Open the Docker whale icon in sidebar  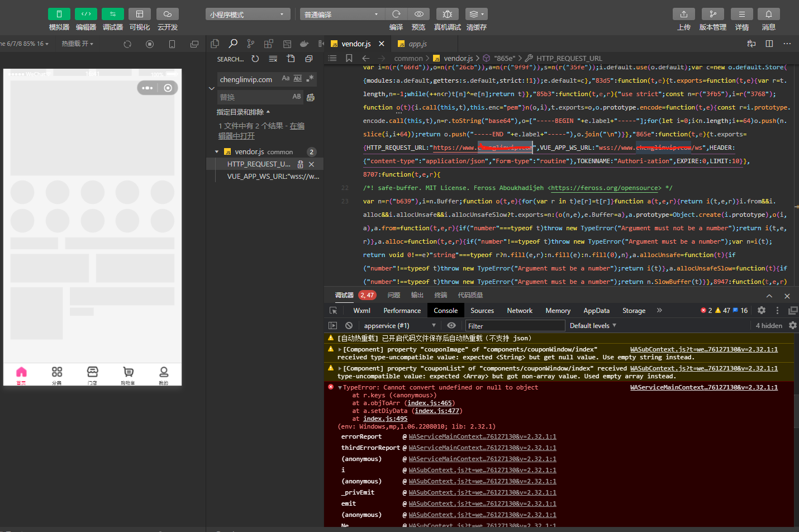coord(304,44)
